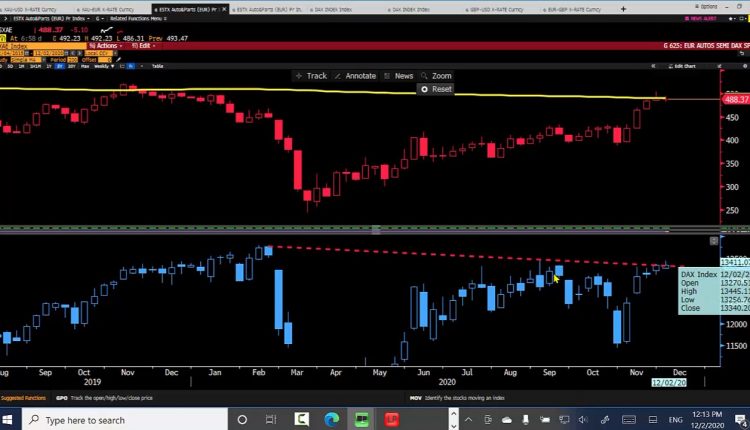This screenshot has height=430, width=750.
Task: Collapse the chart toolbar with double-chevron
Action: pyautogui.click(x=653, y=66)
